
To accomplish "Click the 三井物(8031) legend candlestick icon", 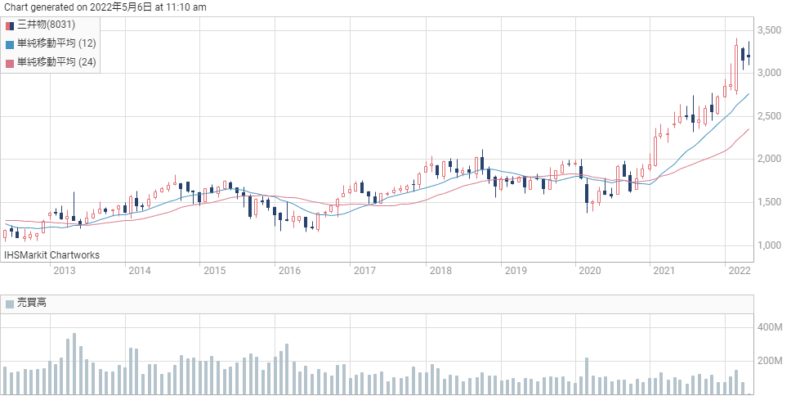I will click(10, 26).
